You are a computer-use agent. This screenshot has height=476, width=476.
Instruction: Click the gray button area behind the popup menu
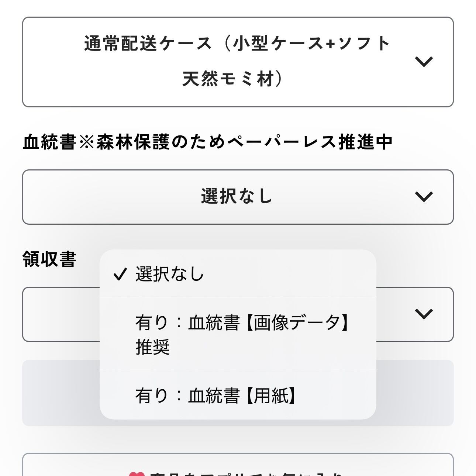pos(415,393)
